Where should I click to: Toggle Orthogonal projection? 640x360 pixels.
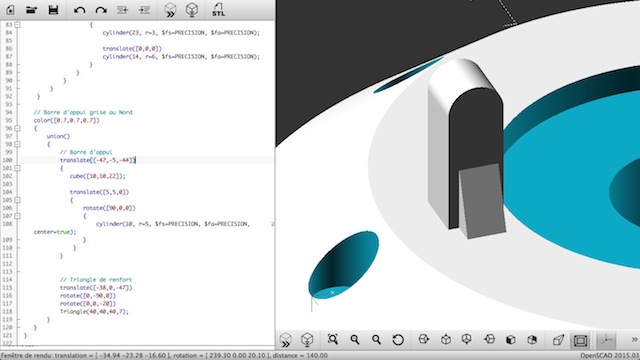580,340
